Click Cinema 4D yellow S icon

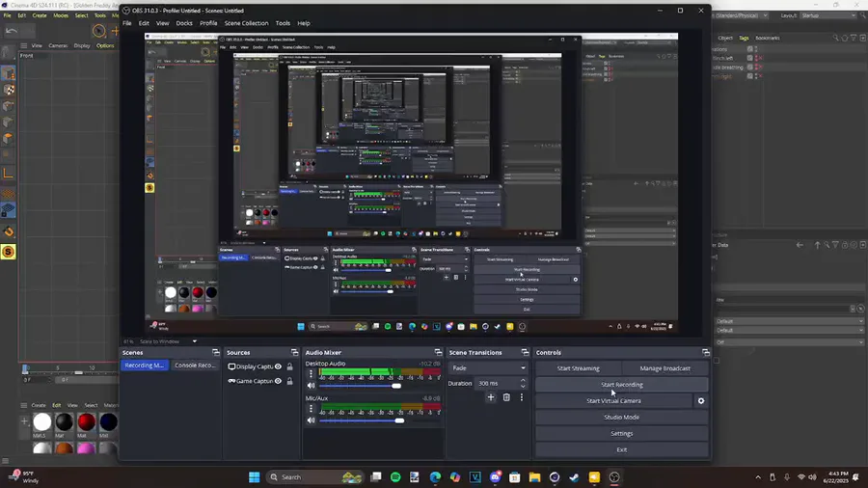9,252
